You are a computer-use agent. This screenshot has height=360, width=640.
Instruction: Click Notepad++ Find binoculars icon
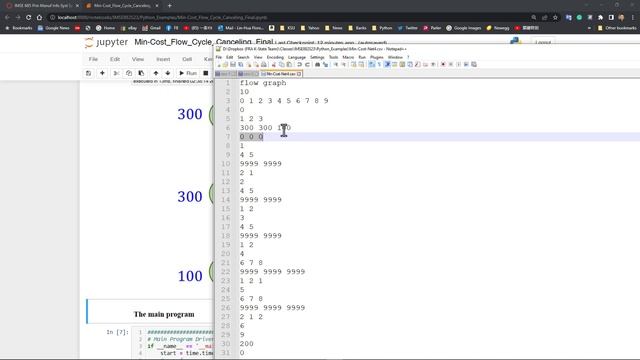click(x=318, y=64)
